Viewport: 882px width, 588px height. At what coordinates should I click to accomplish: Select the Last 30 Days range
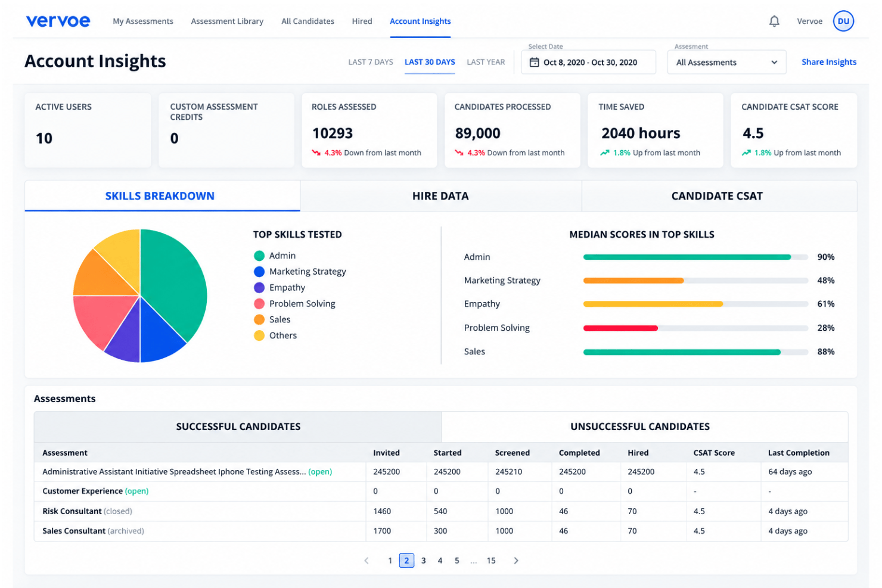(430, 62)
